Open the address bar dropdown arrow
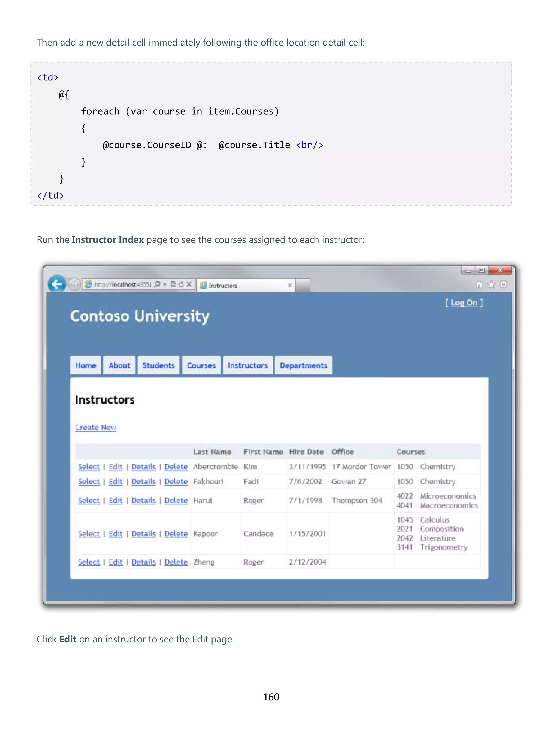This screenshot has width=542, height=756. click(x=165, y=284)
